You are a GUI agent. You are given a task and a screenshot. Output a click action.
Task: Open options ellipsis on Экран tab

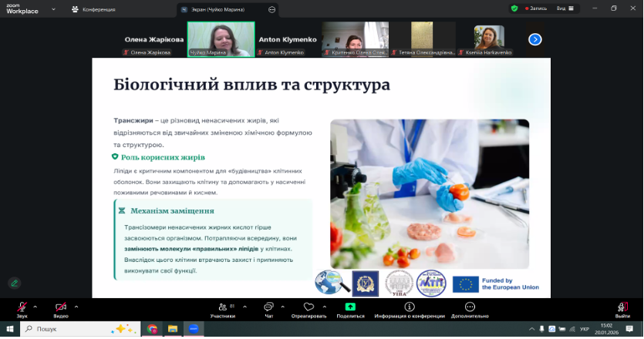point(272,9)
